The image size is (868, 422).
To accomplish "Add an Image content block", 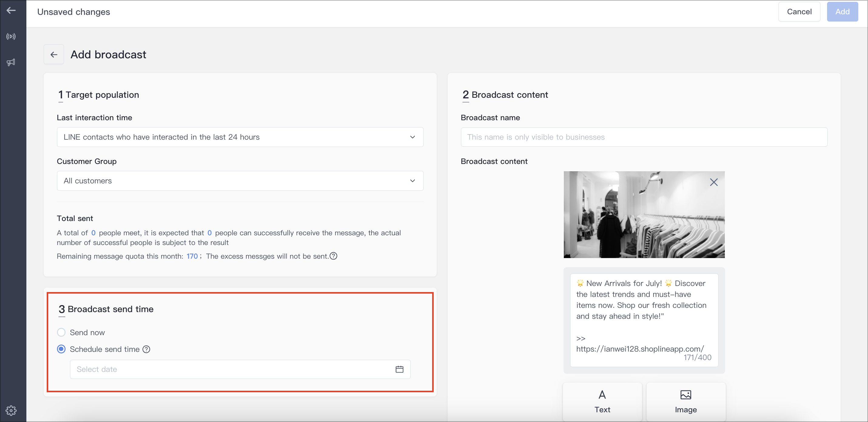I will (x=686, y=401).
